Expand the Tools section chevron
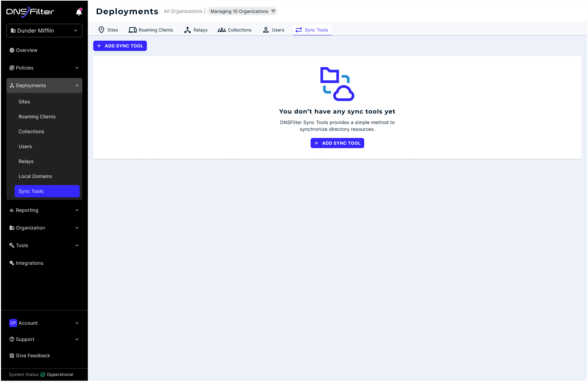588x382 pixels. pos(77,245)
